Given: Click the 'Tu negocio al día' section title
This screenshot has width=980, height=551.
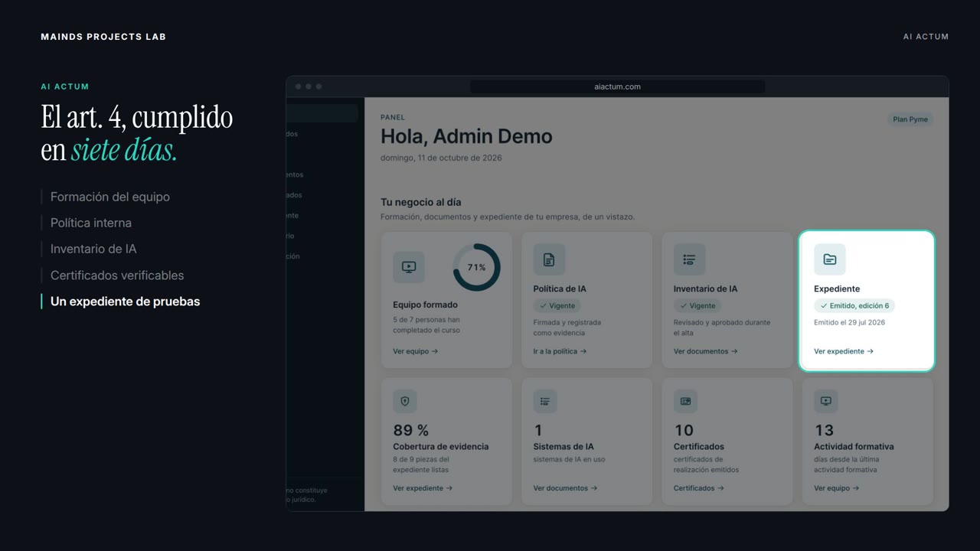Looking at the screenshot, I should [421, 202].
